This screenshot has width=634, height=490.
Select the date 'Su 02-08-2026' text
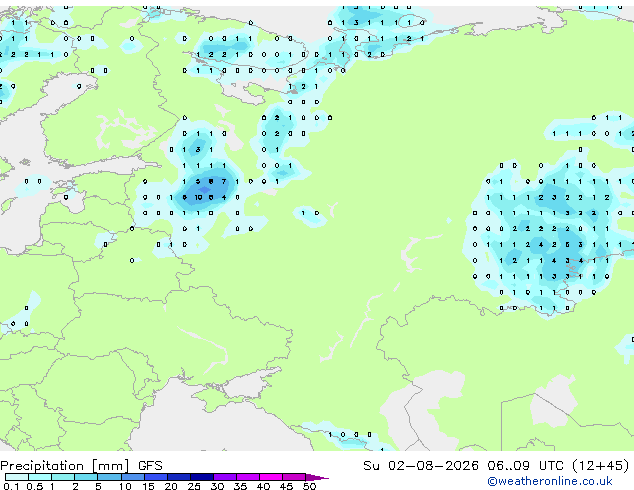tap(421, 466)
